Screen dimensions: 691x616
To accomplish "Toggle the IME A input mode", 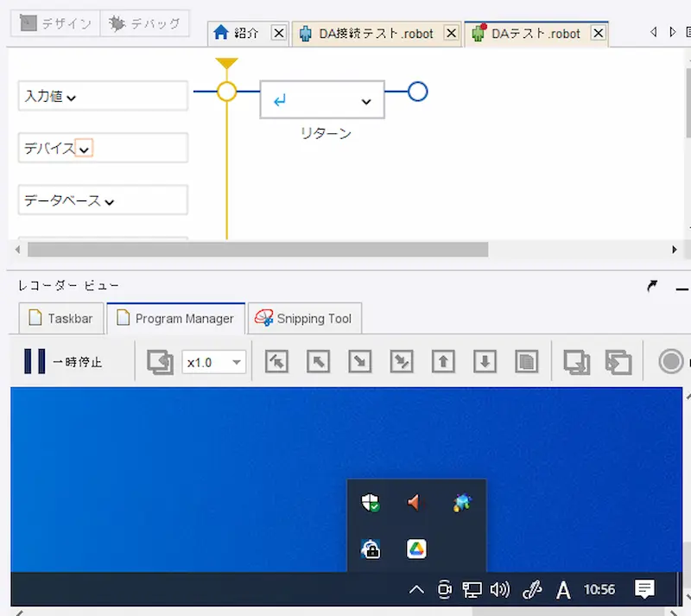I will pos(563,590).
